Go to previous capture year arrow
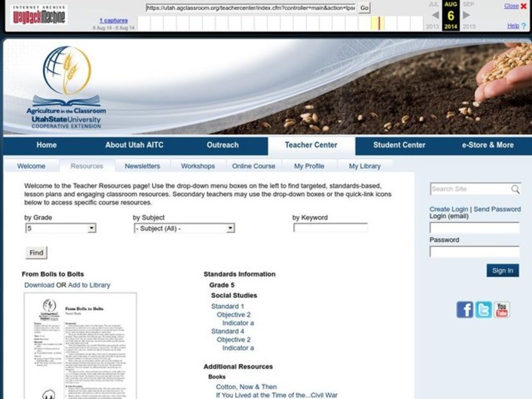532x399 pixels. tap(434, 15)
